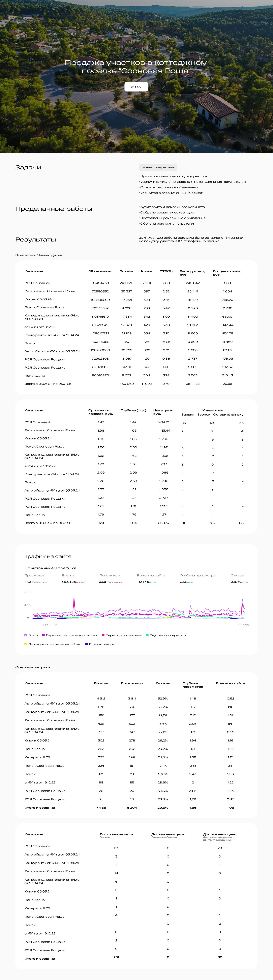Click the Конверсии column group header
Screen dimensions: 273x980
212,411
